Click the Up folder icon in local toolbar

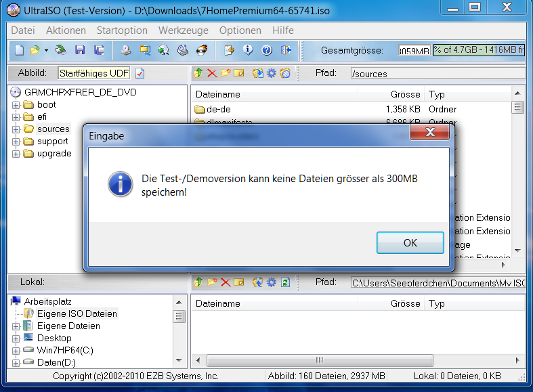click(x=198, y=282)
